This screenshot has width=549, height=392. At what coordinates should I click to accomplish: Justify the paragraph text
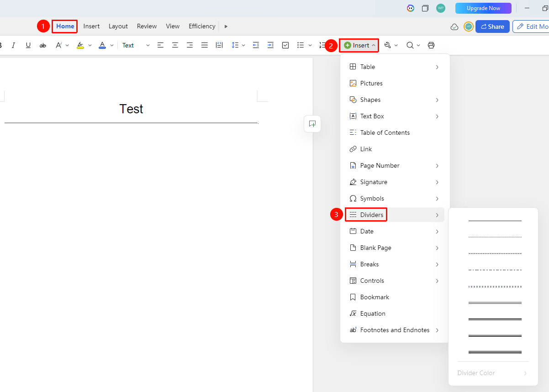[205, 45]
